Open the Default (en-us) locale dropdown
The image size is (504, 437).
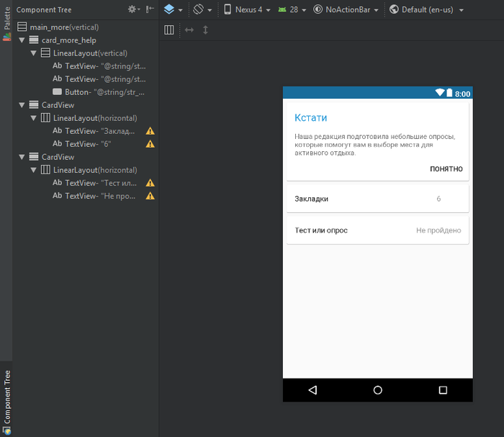click(426, 9)
